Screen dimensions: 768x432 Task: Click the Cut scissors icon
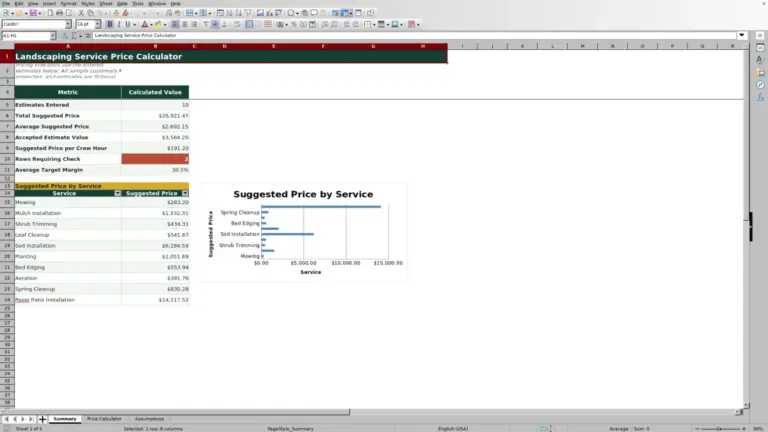pos(81,13)
